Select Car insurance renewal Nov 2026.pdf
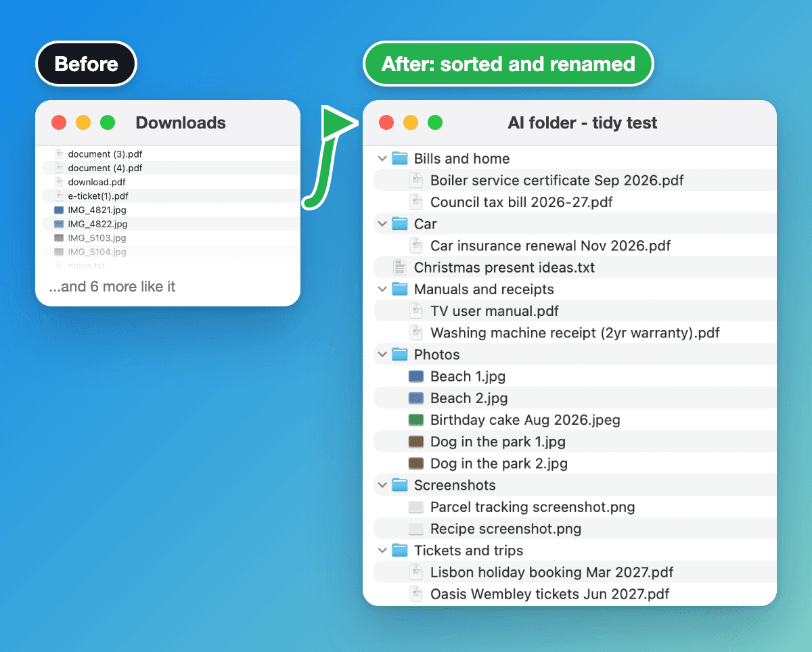Screen dimensions: 812x652 551,246
